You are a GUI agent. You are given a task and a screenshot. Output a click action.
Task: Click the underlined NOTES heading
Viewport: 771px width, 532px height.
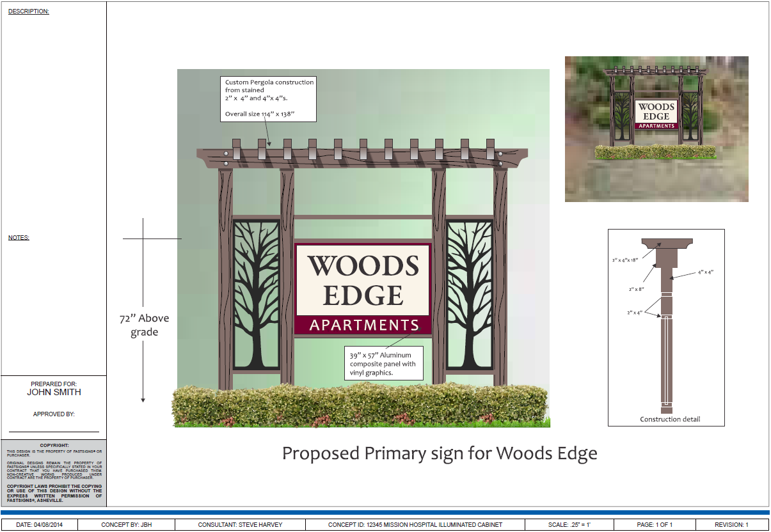(19, 238)
